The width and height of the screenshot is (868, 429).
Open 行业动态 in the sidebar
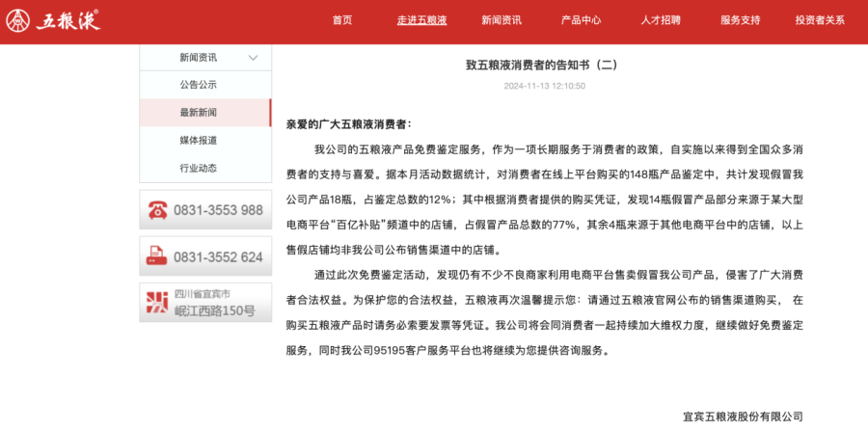[198, 169]
